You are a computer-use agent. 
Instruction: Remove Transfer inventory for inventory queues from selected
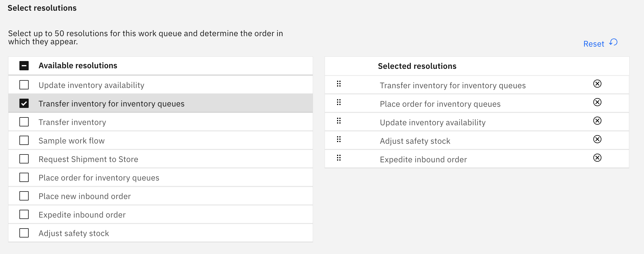tap(597, 84)
